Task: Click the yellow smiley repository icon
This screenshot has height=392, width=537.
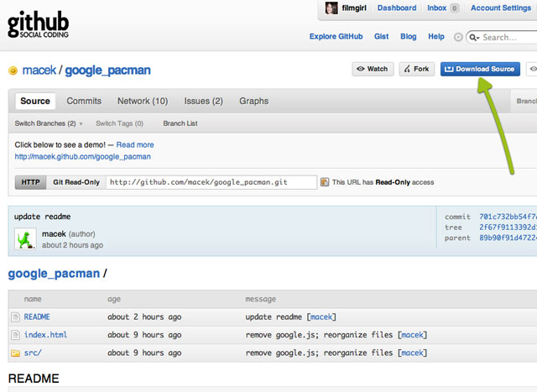Action: tap(13, 71)
